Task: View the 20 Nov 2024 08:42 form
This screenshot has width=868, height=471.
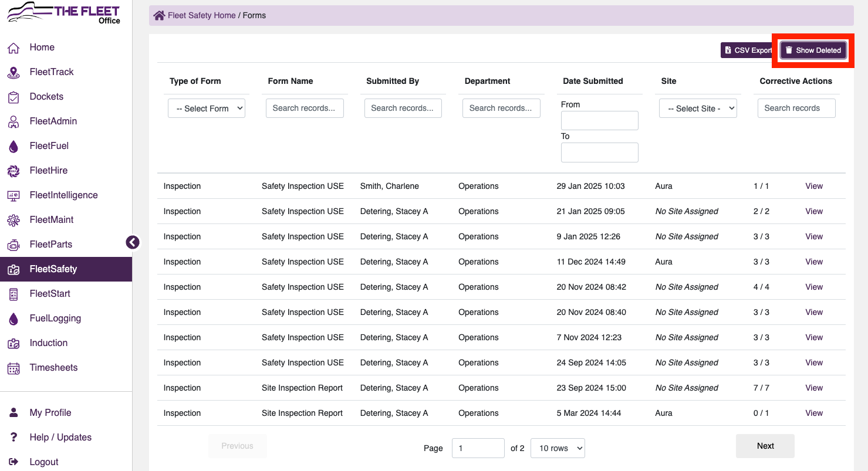Action: (814, 287)
